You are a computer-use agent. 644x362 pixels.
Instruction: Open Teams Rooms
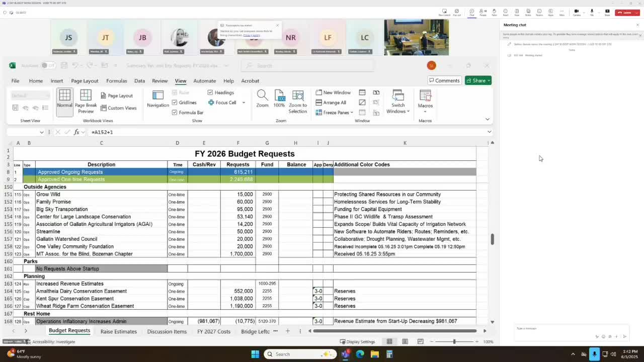pos(539,12)
